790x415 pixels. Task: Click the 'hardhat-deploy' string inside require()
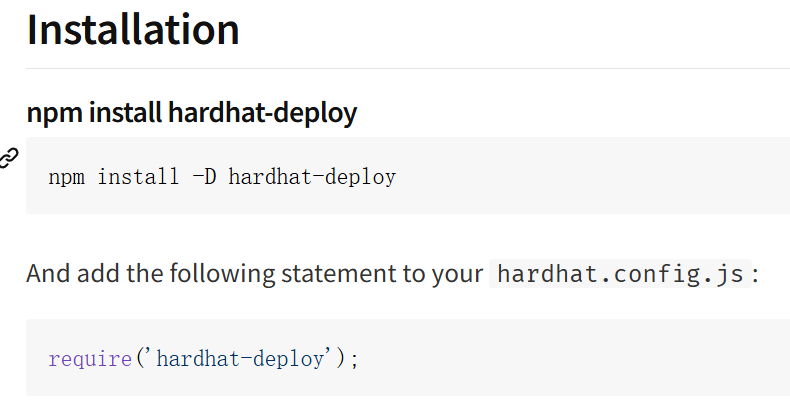coord(241,359)
